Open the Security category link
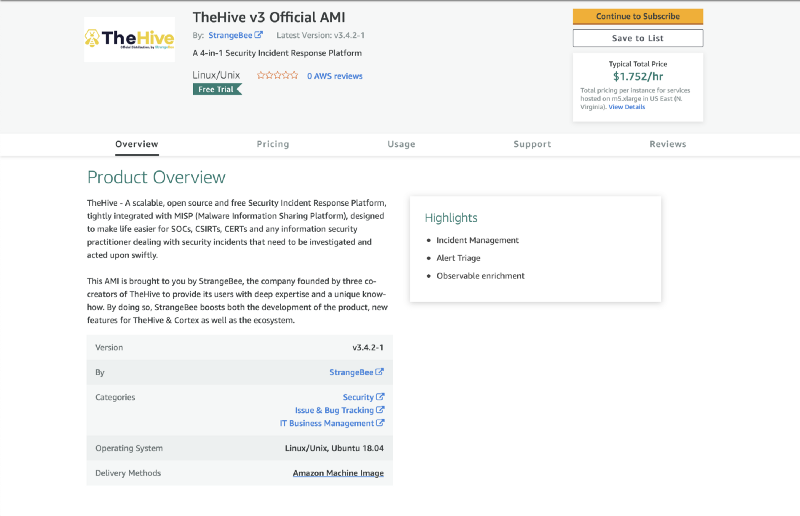Image resolution: width=800 pixels, height=516 pixels. [x=357, y=397]
